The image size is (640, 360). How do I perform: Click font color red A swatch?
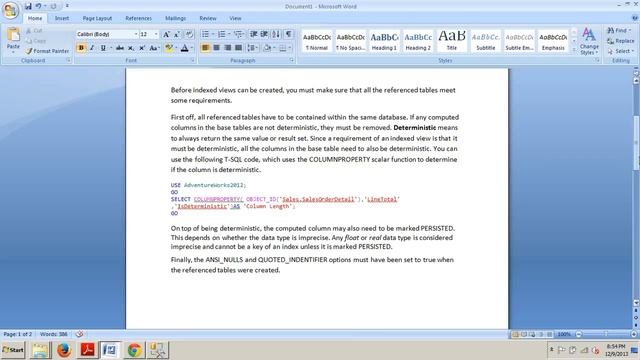[x=184, y=48]
